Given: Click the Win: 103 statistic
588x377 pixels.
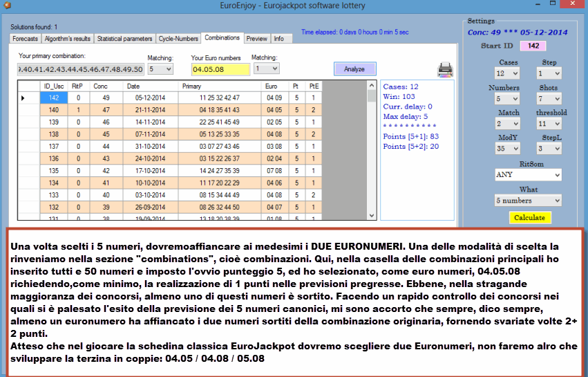Looking at the screenshot, I should pyautogui.click(x=399, y=97).
